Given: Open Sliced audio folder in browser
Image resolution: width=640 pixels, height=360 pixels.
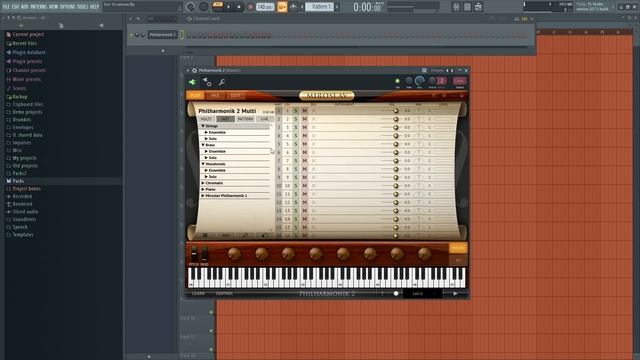Looking at the screenshot, I should [x=25, y=212].
